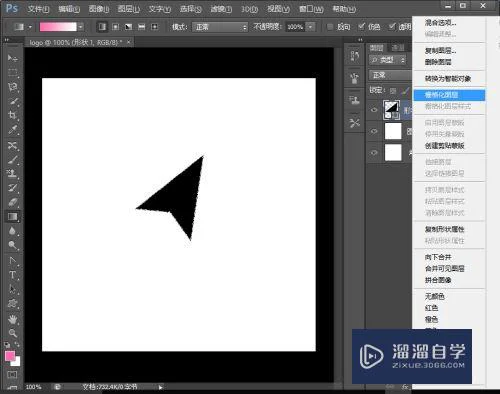Screen dimensions: 500x394
Task: Toggle lock image pixels brush icon
Action: (x=406, y=91)
